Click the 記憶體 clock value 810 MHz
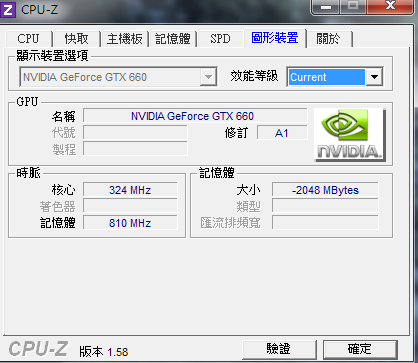 (x=130, y=223)
